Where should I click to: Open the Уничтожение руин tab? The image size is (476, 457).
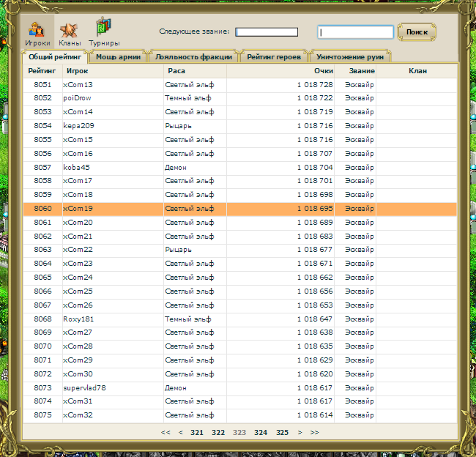351,56
